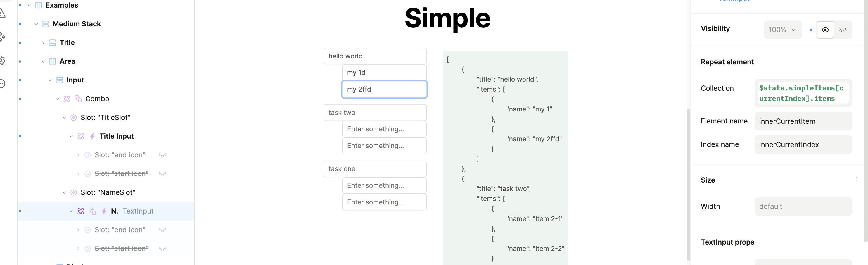
Task: Click the lightning bolt icon on the TextInput row
Action: tap(104, 211)
